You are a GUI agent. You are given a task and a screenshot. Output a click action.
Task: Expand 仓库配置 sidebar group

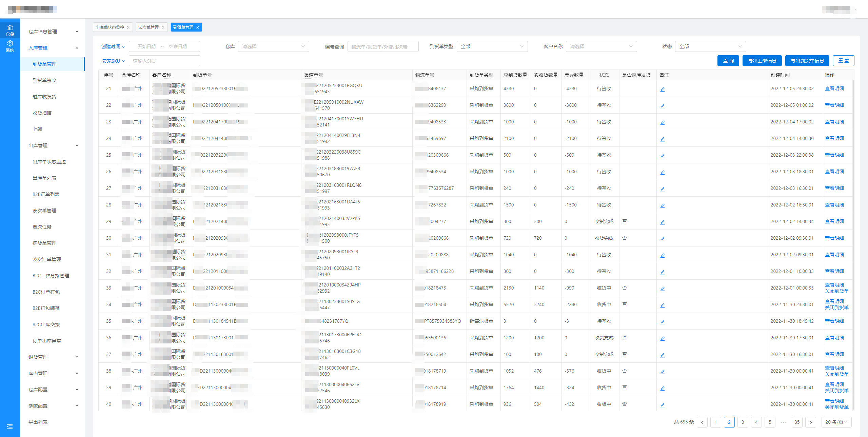(53, 390)
